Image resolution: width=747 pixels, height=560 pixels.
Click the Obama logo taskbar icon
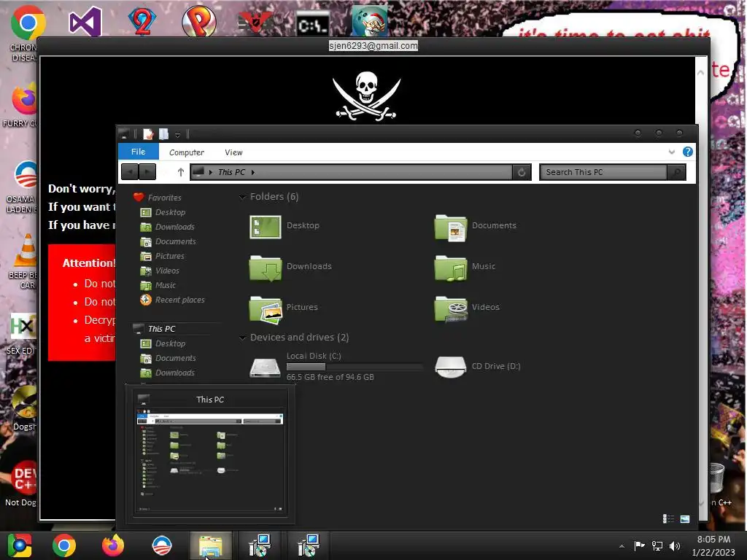[162, 545]
